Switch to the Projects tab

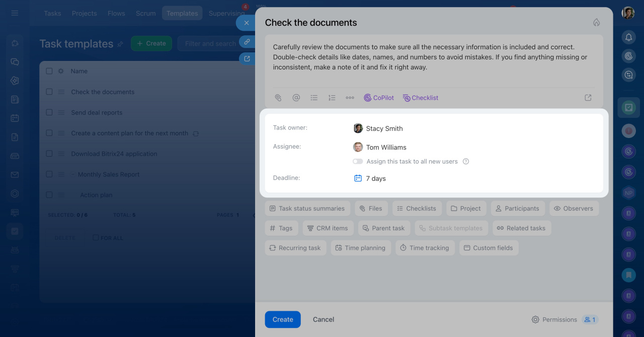(84, 13)
